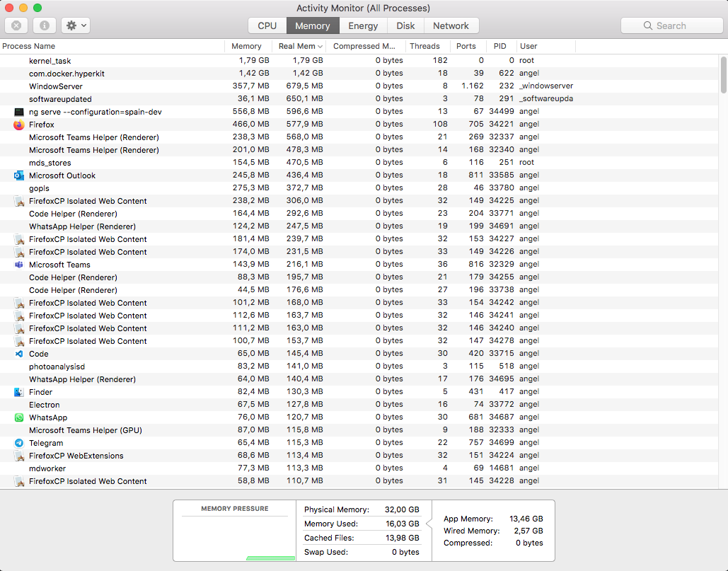The image size is (728, 571).
Task: Click the Telegram icon
Action: pos(19,443)
